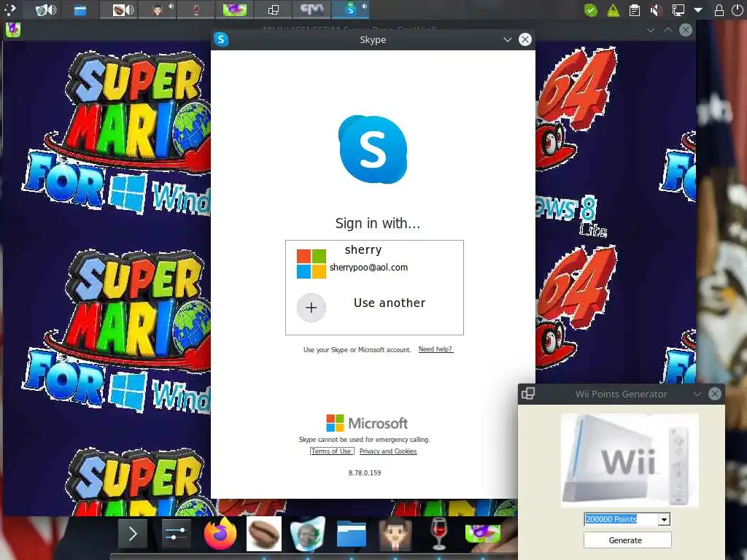Click the Generate button

627,540
